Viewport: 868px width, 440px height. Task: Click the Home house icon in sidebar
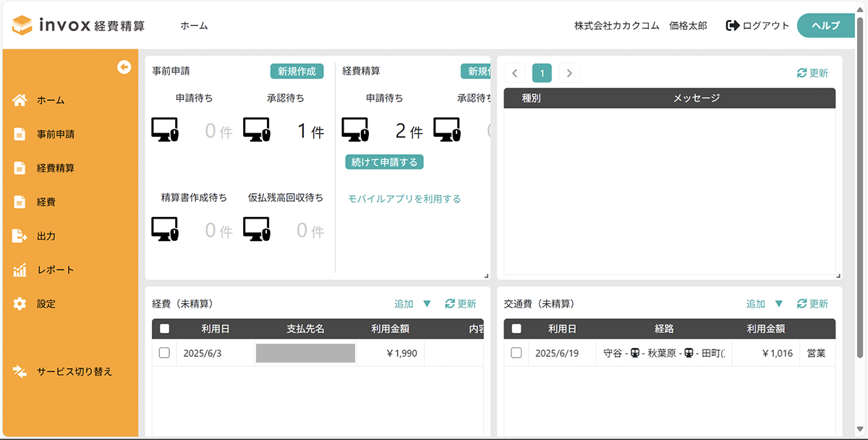20,101
